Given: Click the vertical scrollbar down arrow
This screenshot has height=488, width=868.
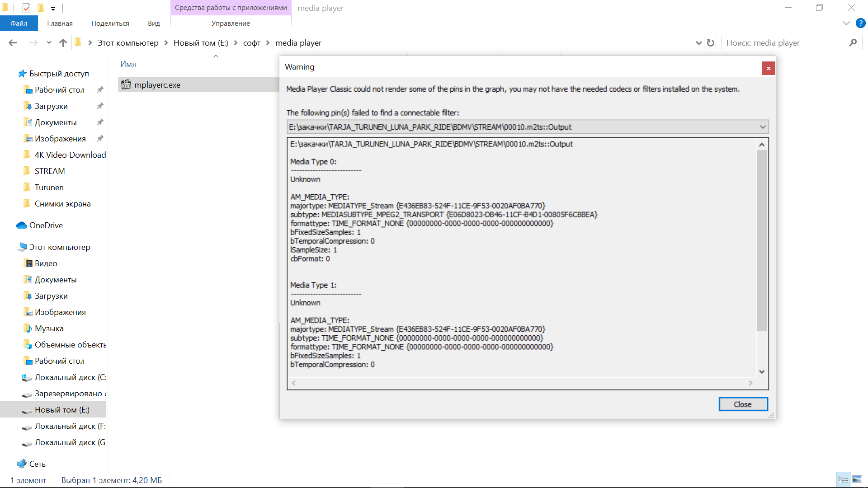Looking at the screenshot, I should (x=762, y=371).
